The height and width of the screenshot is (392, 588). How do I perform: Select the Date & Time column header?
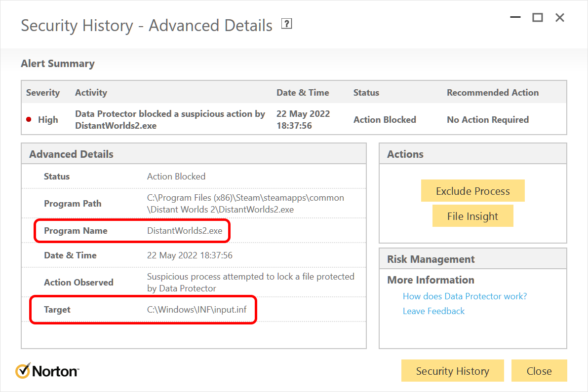pyautogui.click(x=303, y=93)
